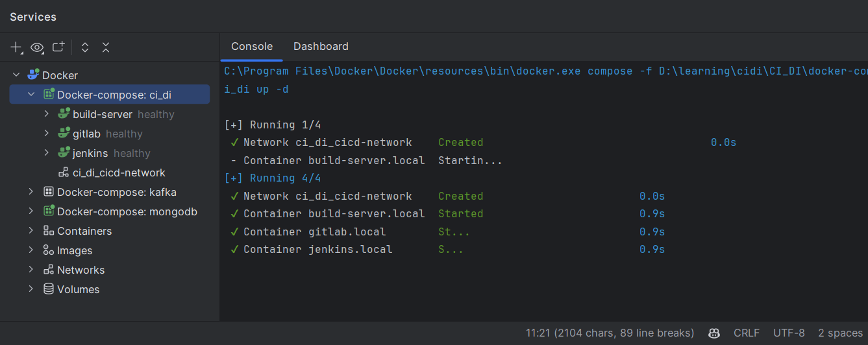Click the kafka compose icon
868x345 pixels.
point(49,192)
